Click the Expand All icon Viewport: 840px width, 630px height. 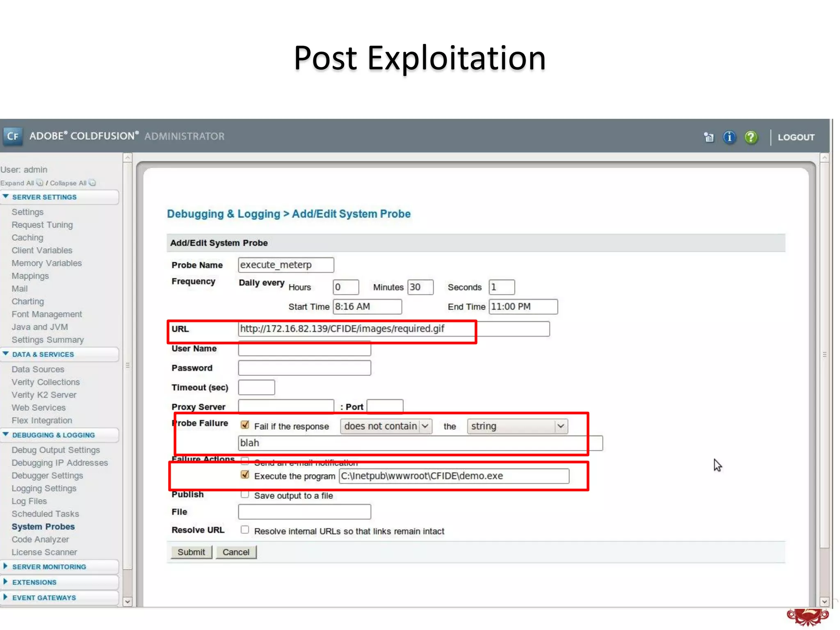39,183
